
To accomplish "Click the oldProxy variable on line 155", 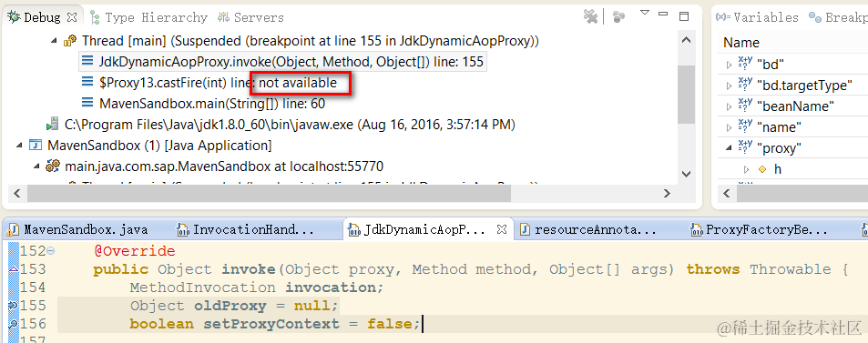I will point(230,306).
